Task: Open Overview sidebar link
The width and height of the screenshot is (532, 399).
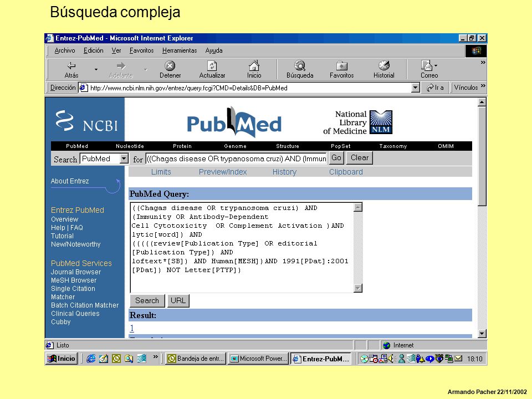Action: pos(64,219)
